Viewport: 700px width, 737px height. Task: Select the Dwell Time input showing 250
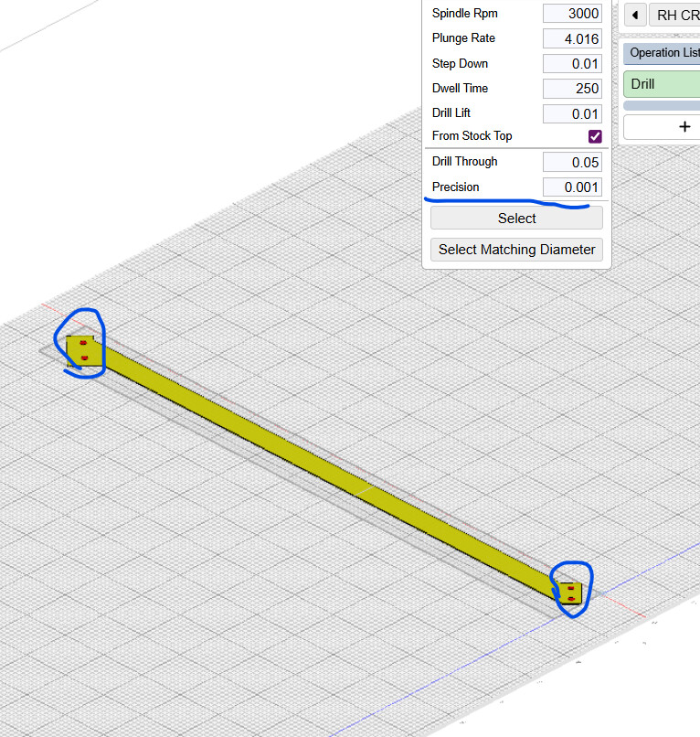point(572,89)
